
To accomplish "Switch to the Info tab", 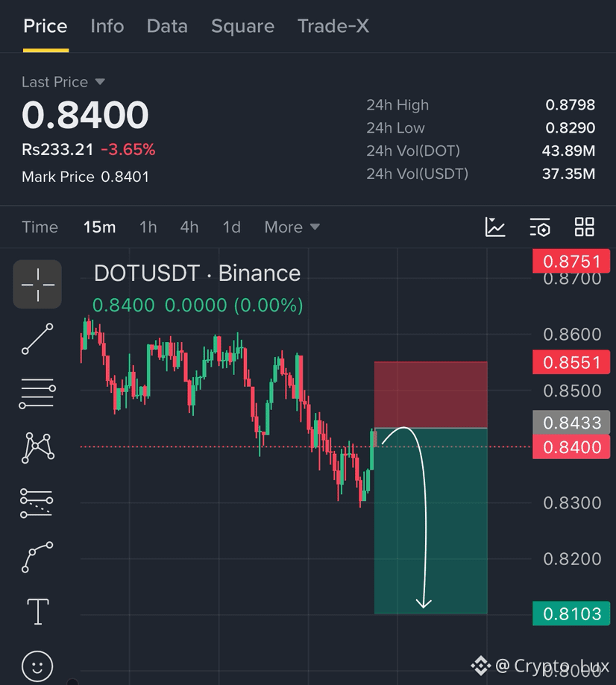I will point(107,26).
